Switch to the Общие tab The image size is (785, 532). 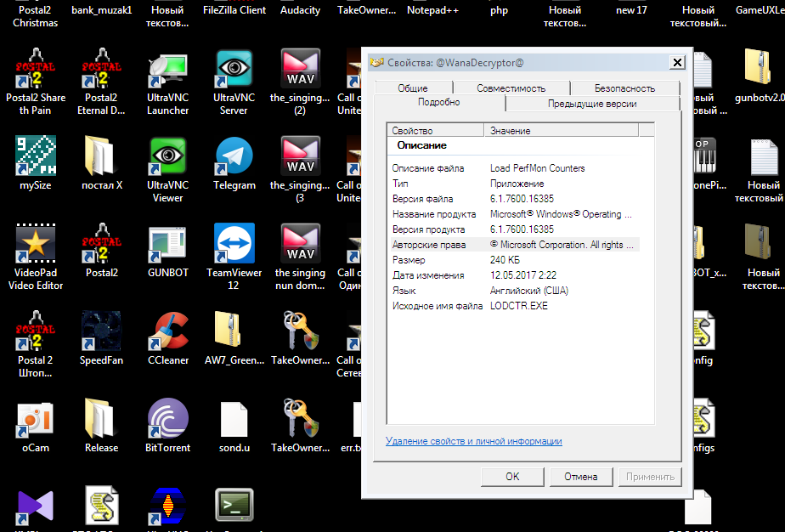[x=413, y=88]
